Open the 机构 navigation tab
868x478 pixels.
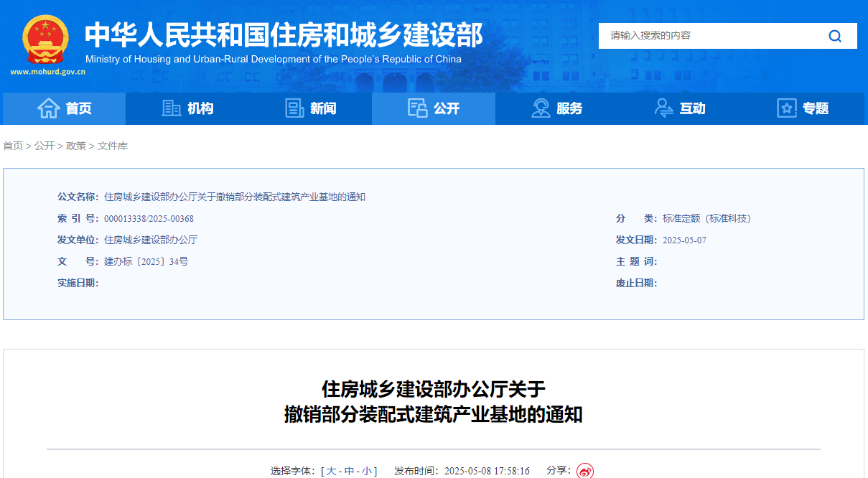coord(187,108)
